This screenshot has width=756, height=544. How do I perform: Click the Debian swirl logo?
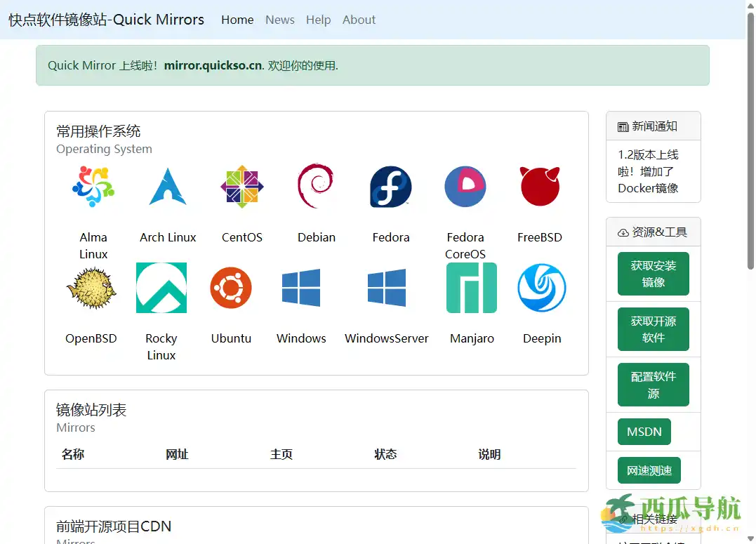[316, 187]
